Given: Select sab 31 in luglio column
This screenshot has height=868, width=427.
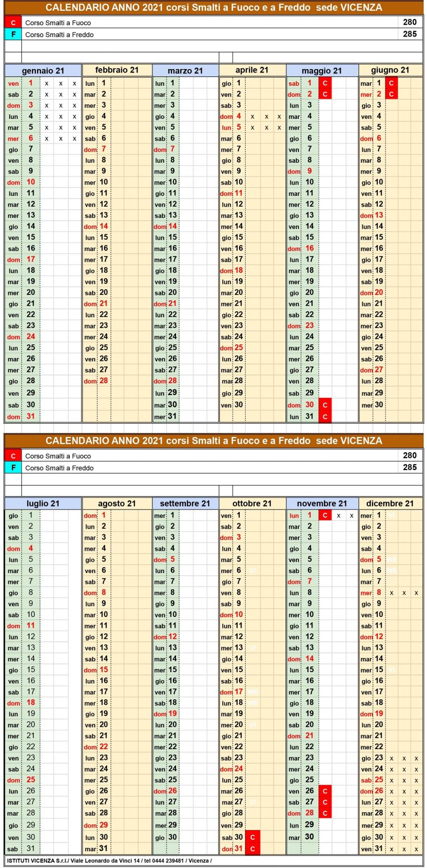Looking at the screenshot, I should (22, 848).
